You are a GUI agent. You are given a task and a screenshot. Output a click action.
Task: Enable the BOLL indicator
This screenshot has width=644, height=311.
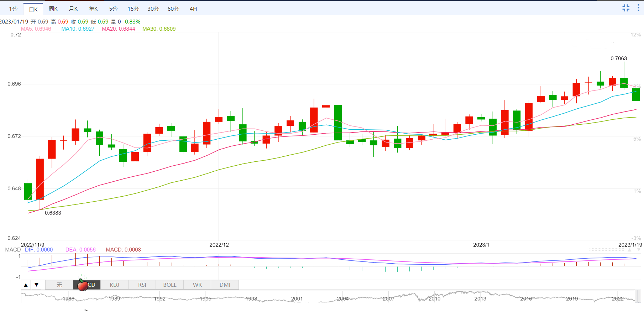tap(170, 285)
